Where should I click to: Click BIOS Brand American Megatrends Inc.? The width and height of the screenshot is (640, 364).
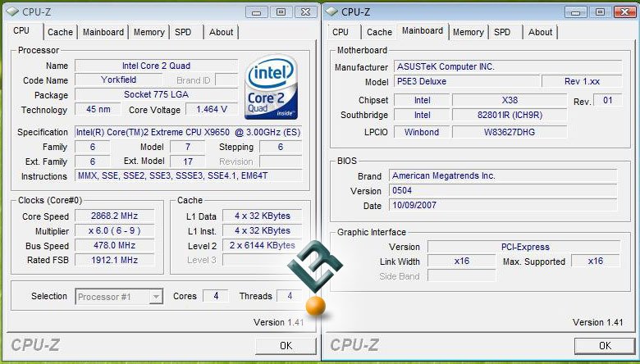point(503,175)
